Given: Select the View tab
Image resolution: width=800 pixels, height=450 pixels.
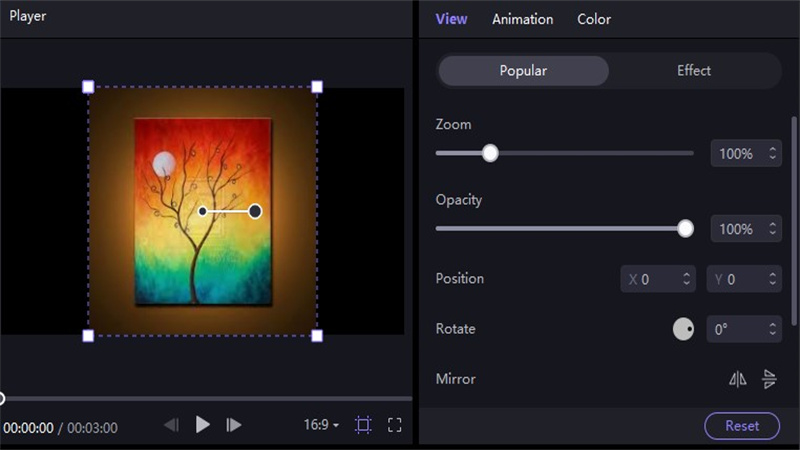Looking at the screenshot, I should 451,19.
